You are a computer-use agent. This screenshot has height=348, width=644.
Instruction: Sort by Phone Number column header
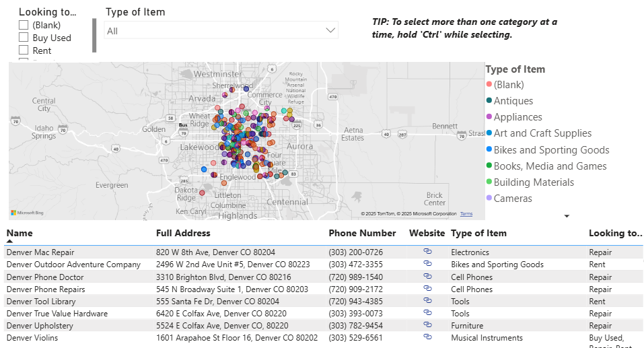[362, 233]
